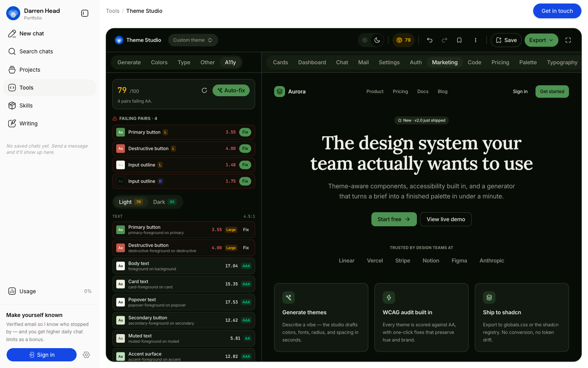The image size is (588, 368).
Task: Open the Typography preview tab
Action: coord(562,62)
